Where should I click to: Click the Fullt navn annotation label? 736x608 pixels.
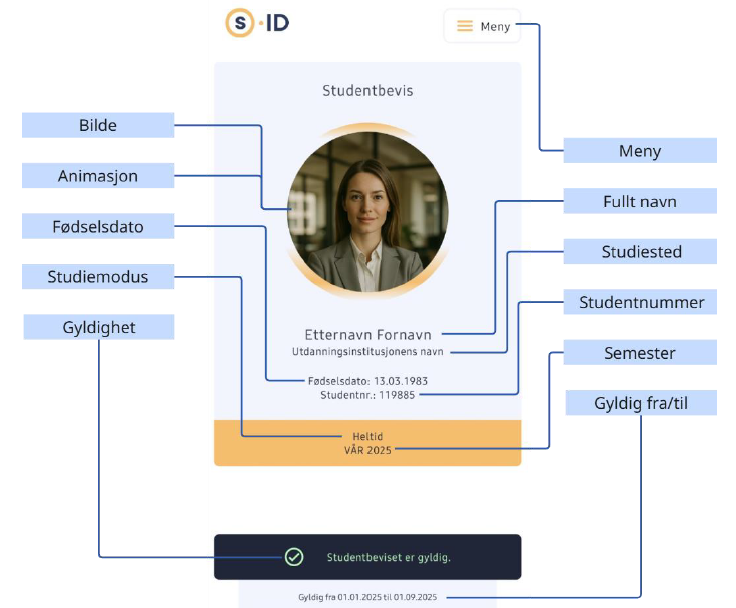(x=640, y=201)
